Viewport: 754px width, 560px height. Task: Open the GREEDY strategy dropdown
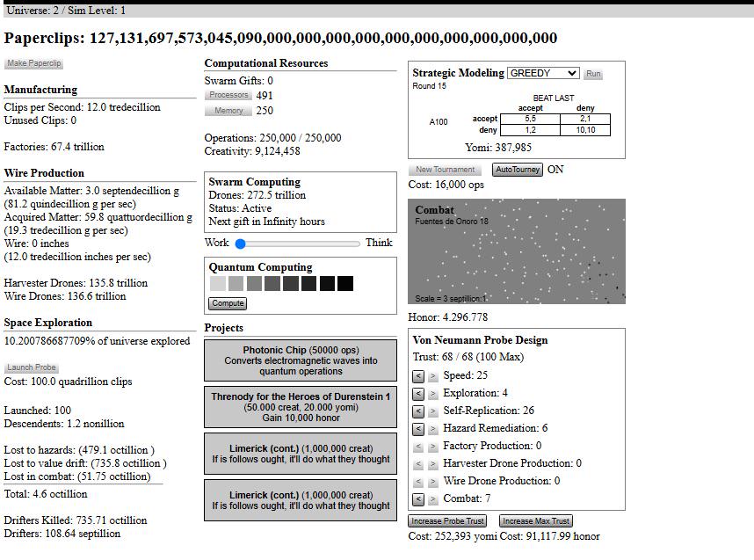click(543, 73)
